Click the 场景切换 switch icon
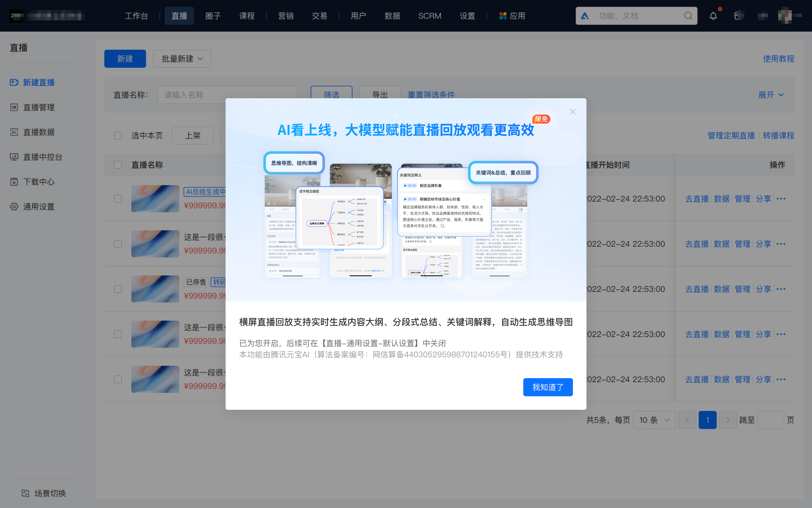Screen dimensions: 812x508 click(25, 493)
